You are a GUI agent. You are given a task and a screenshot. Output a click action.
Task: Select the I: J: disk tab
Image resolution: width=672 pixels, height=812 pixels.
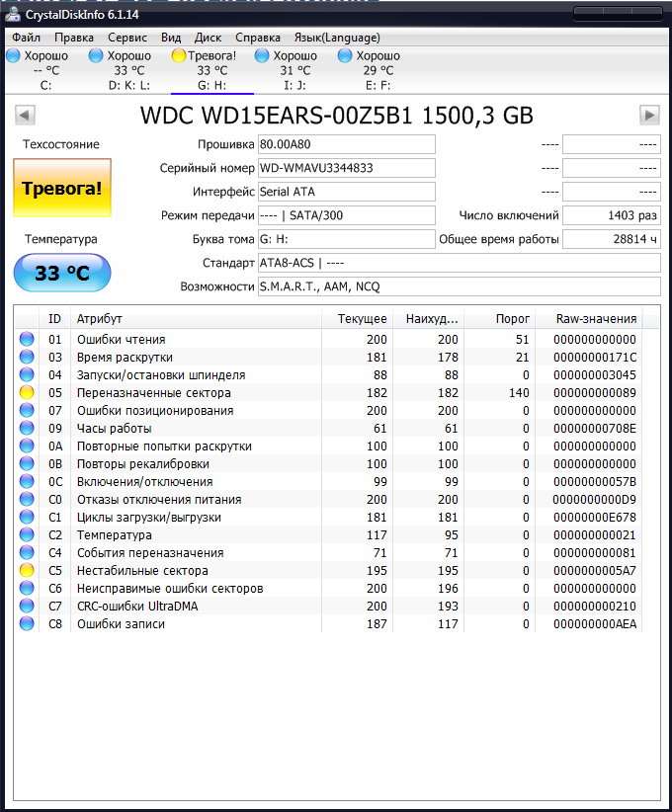(294, 70)
